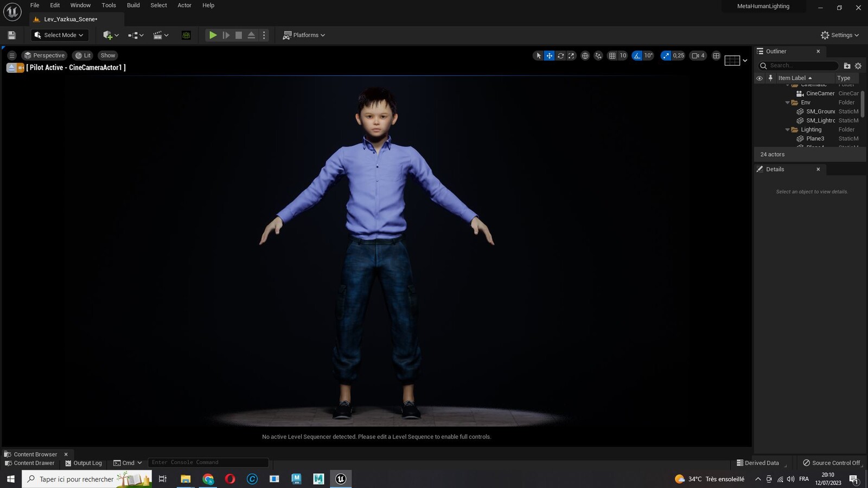Open the Outliner settings gear

tap(858, 66)
